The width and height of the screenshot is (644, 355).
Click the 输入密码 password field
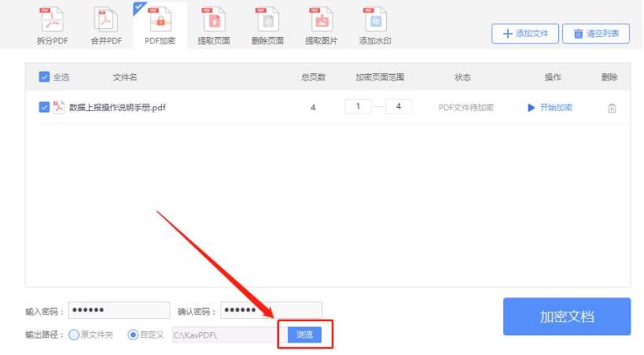pyautogui.click(x=119, y=310)
